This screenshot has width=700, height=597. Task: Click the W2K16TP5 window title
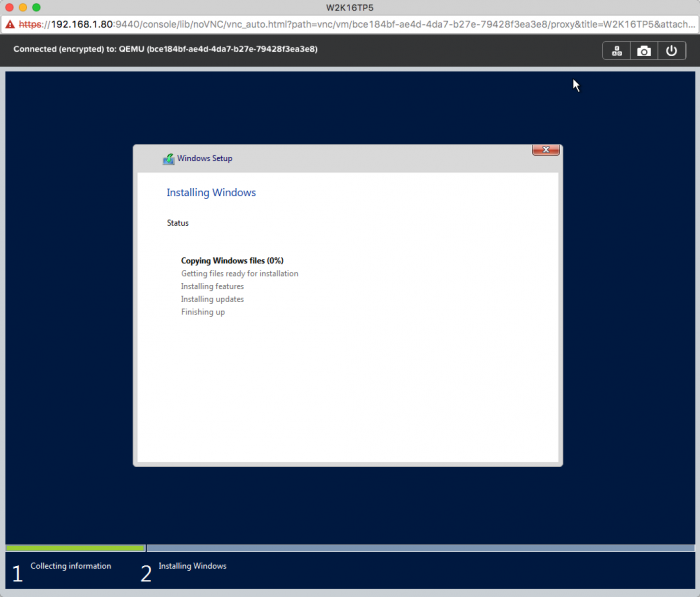click(x=350, y=8)
